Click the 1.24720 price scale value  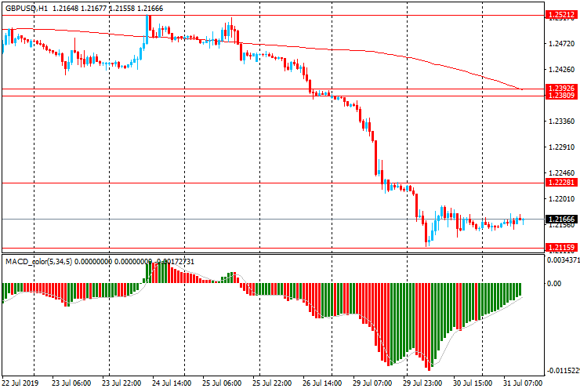click(561, 44)
